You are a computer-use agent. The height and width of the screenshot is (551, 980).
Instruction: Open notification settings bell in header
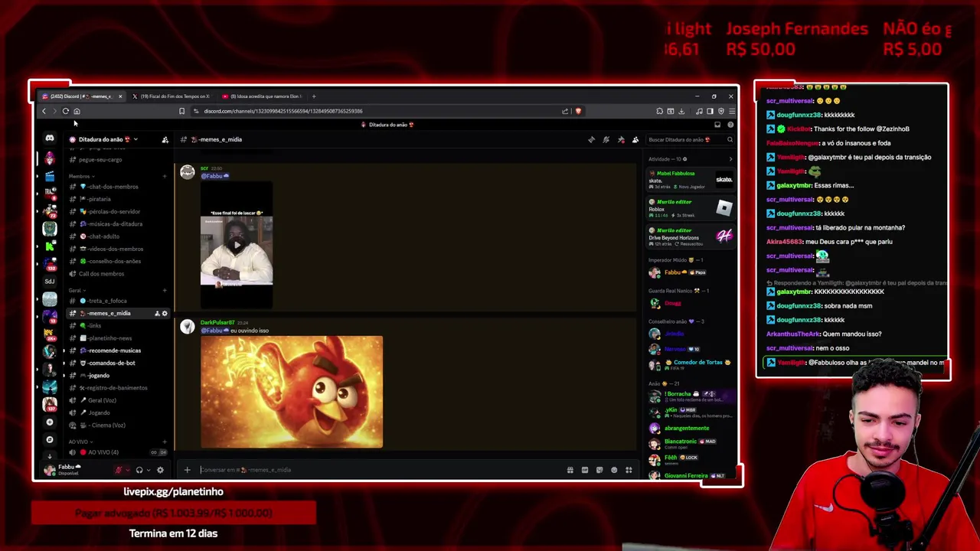[606, 139]
